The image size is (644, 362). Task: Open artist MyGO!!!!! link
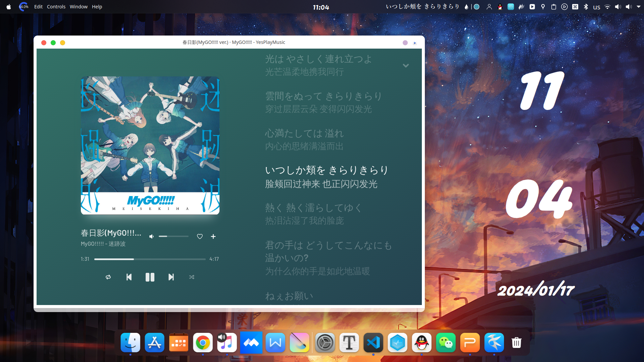[x=92, y=244]
